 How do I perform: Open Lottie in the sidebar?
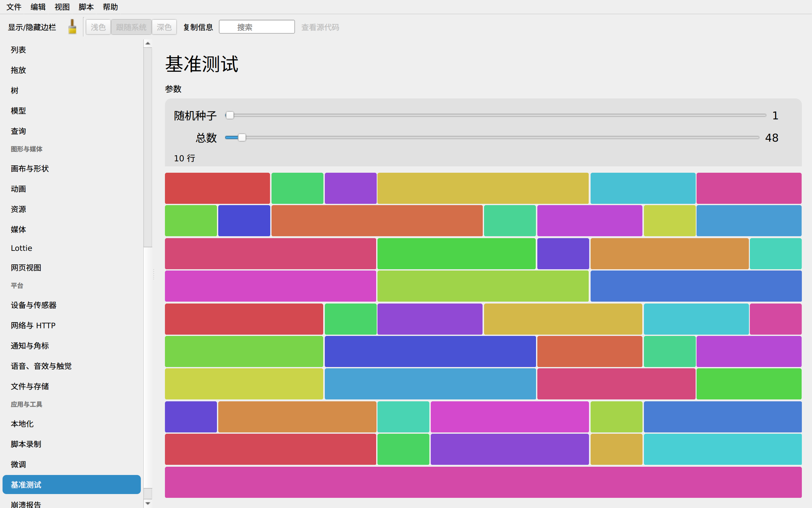click(71, 248)
